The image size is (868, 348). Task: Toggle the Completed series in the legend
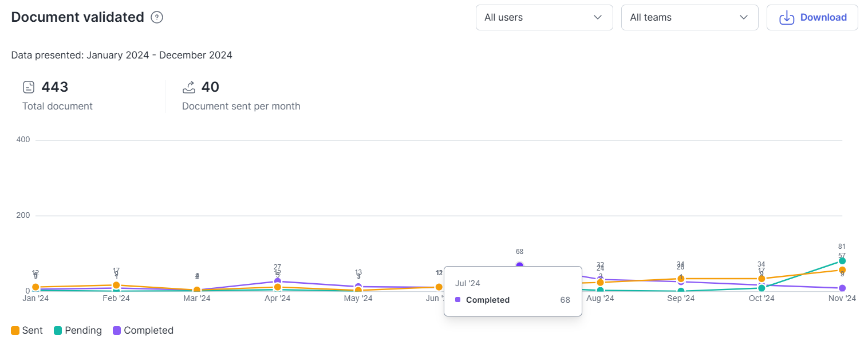pyautogui.click(x=143, y=330)
